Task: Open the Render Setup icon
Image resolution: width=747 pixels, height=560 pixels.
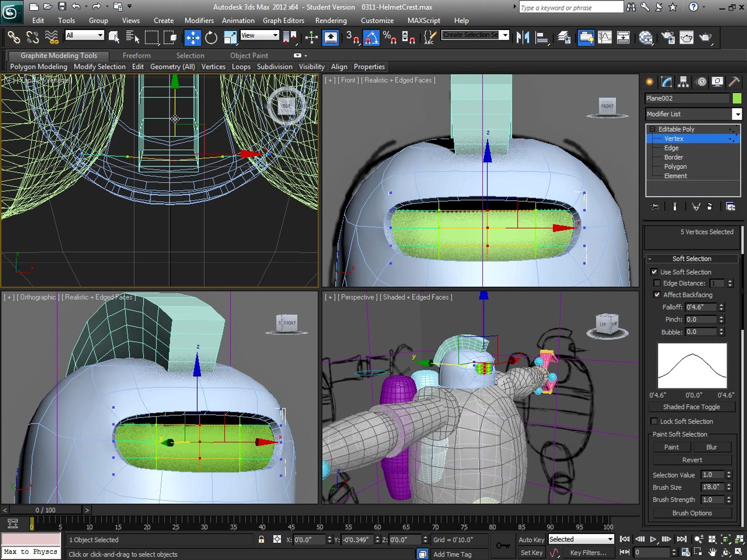Action: [x=668, y=37]
